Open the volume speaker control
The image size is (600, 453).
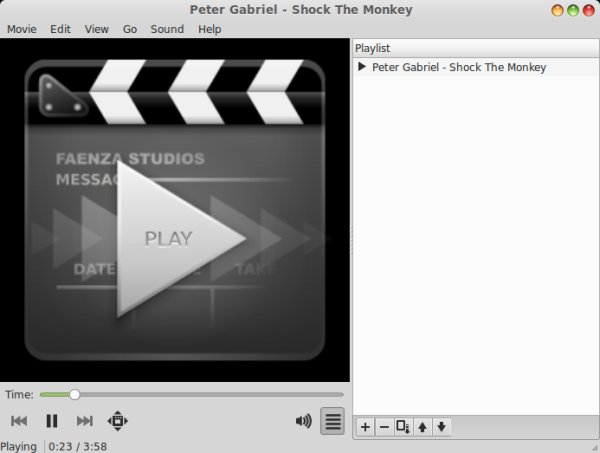[303, 421]
